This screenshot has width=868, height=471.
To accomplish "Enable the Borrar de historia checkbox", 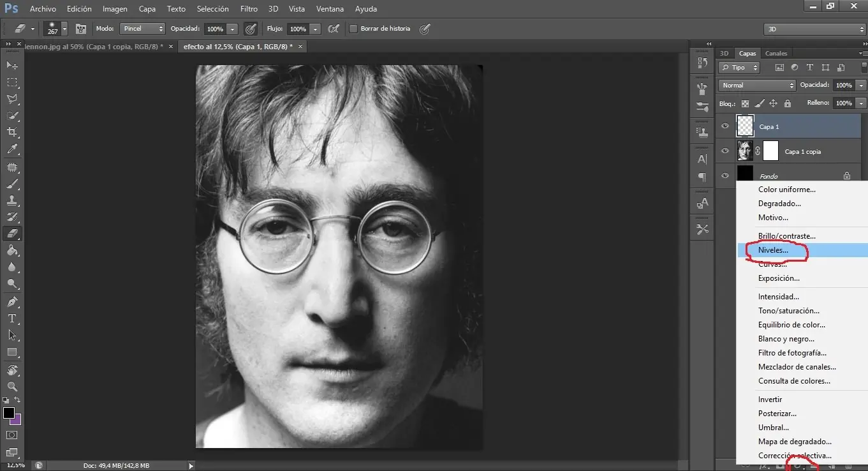I will [x=353, y=29].
